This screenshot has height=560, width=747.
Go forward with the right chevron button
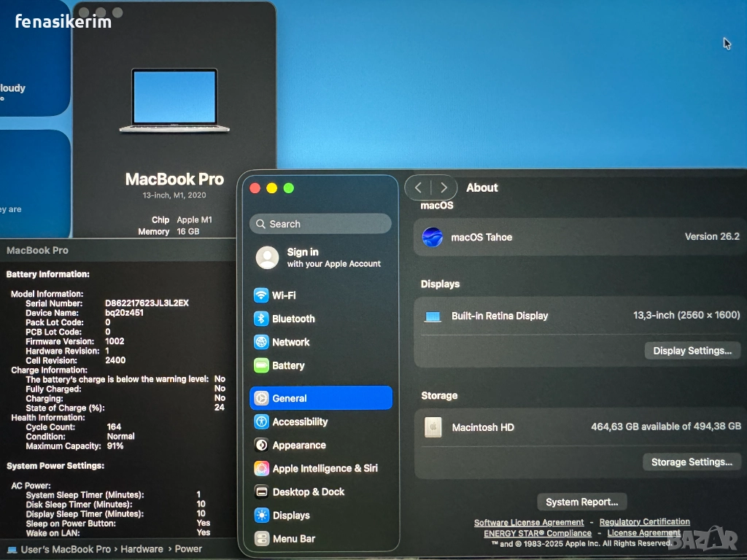point(444,187)
